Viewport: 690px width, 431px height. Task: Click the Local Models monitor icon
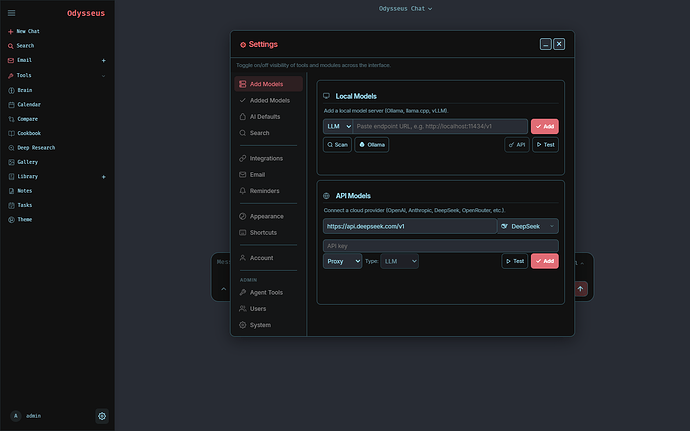pos(327,96)
